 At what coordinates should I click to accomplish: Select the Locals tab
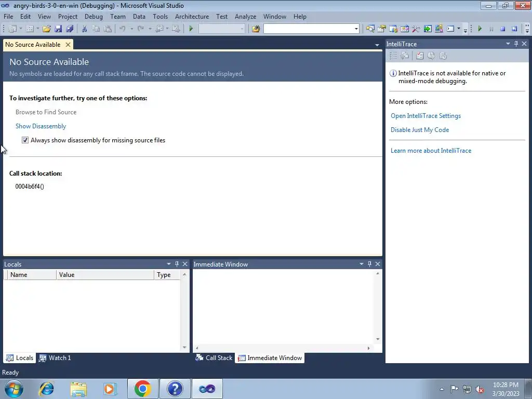20,357
